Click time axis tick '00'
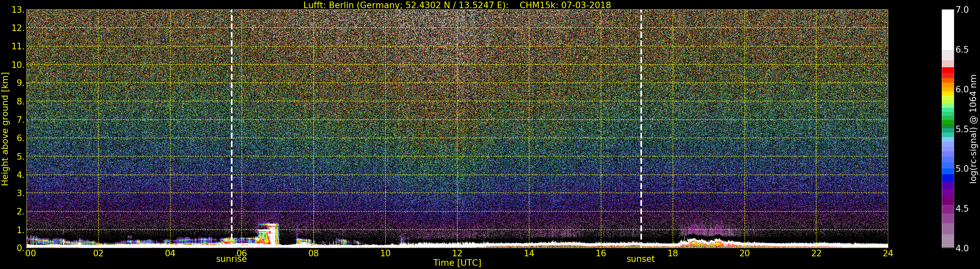The image size is (980, 269). (30, 253)
